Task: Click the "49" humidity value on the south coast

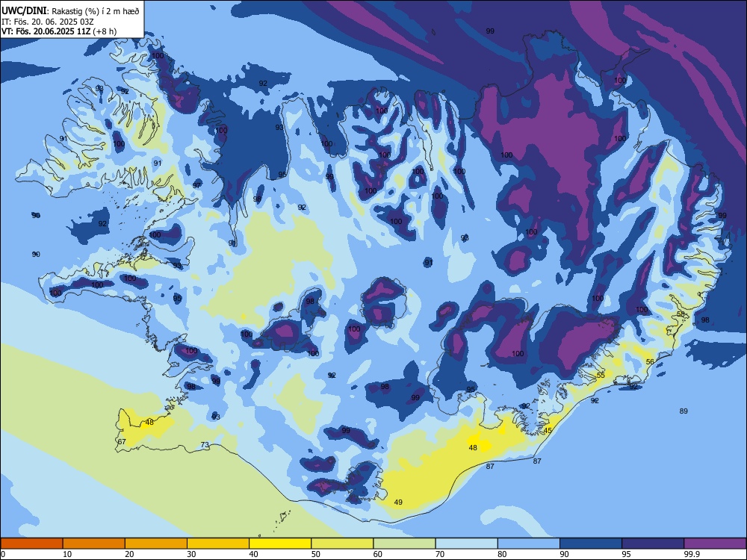Action: [x=399, y=502]
